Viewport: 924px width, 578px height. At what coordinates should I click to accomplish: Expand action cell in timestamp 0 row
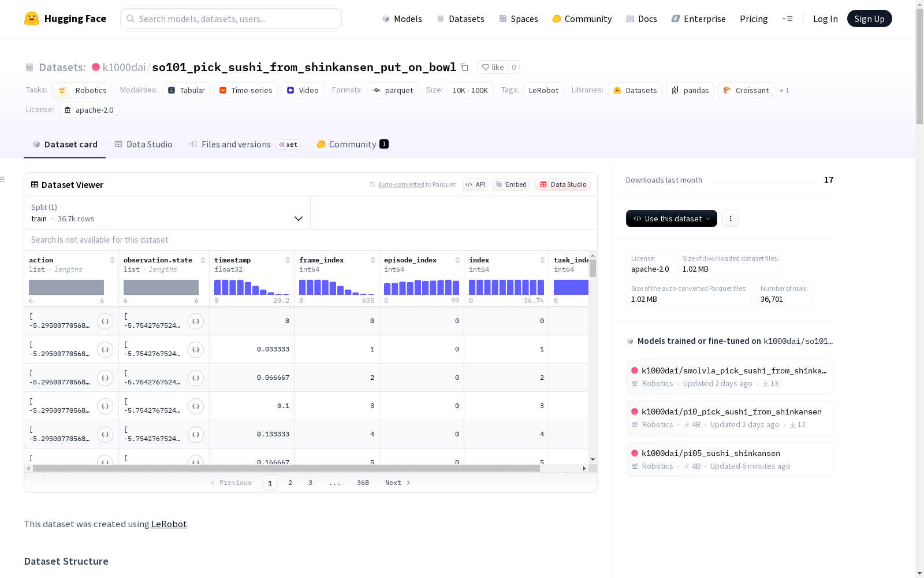tap(105, 321)
